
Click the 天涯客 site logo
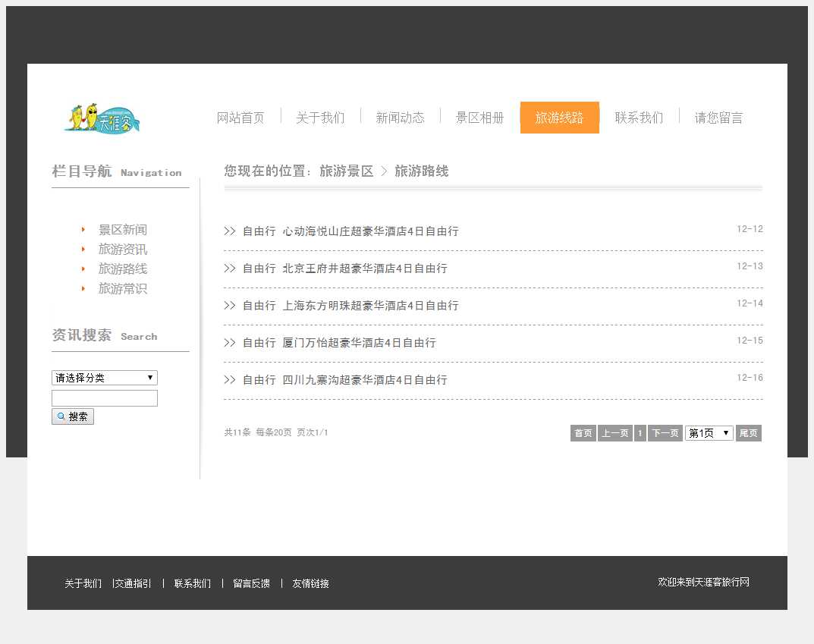pyautogui.click(x=102, y=118)
